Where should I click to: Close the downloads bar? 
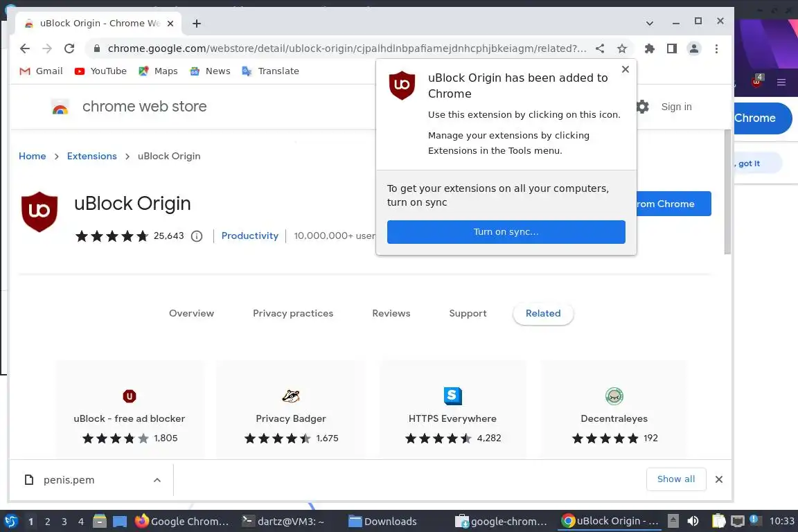(x=718, y=479)
